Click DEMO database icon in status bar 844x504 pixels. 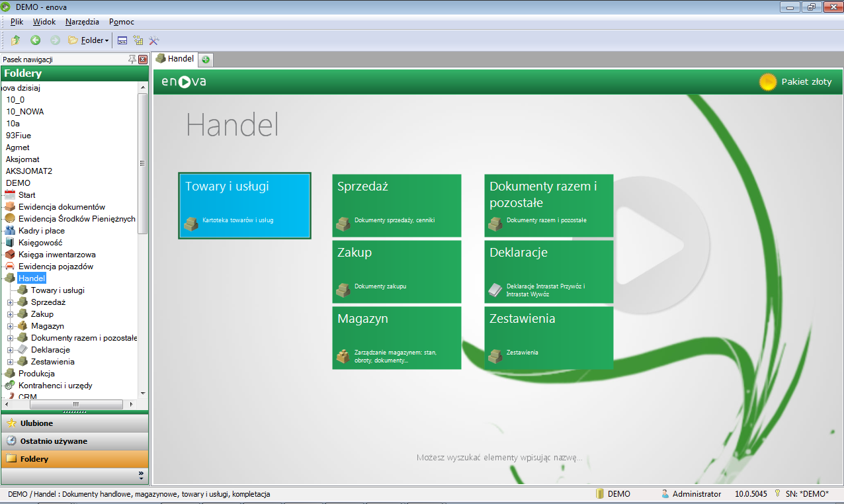coord(600,494)
